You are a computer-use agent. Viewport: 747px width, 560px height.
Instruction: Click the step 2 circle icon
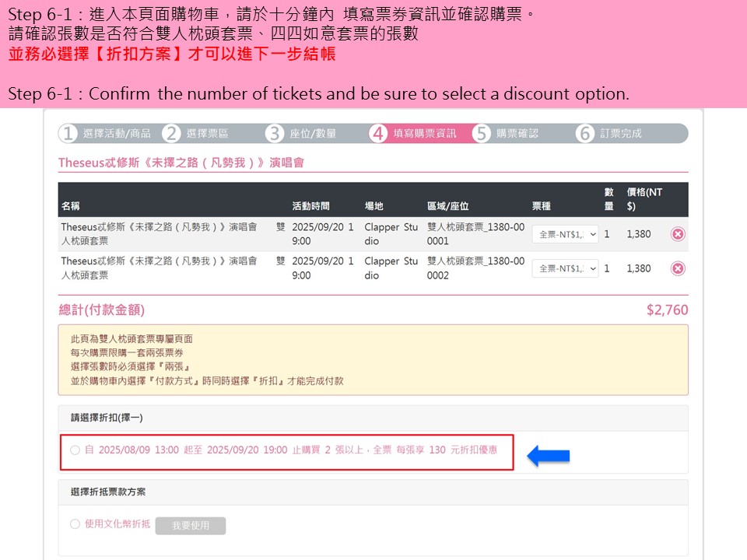tap(171, 134)
